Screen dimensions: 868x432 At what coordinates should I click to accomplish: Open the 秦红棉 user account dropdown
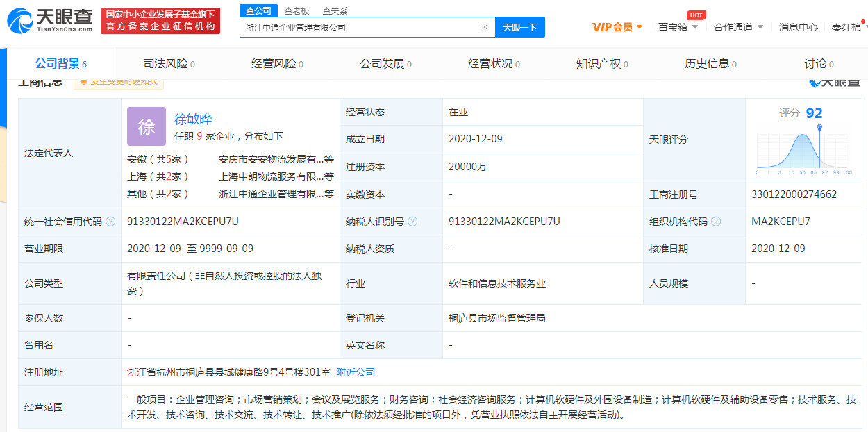[849, 27]
